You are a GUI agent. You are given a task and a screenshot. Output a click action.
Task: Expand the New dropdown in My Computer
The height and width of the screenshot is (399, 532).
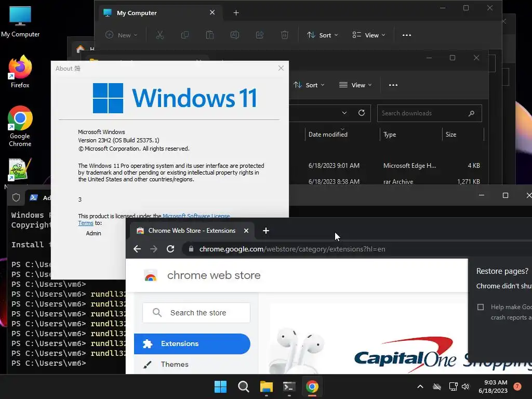tap(122, 35)
